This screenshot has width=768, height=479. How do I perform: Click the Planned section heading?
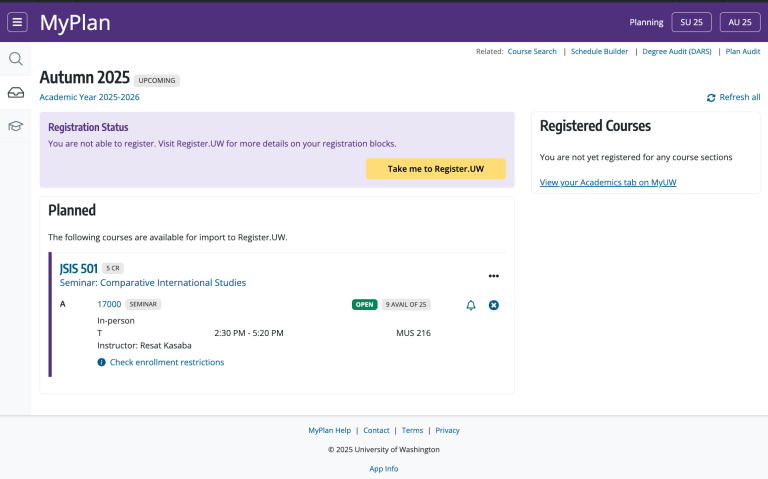(72, 210)
